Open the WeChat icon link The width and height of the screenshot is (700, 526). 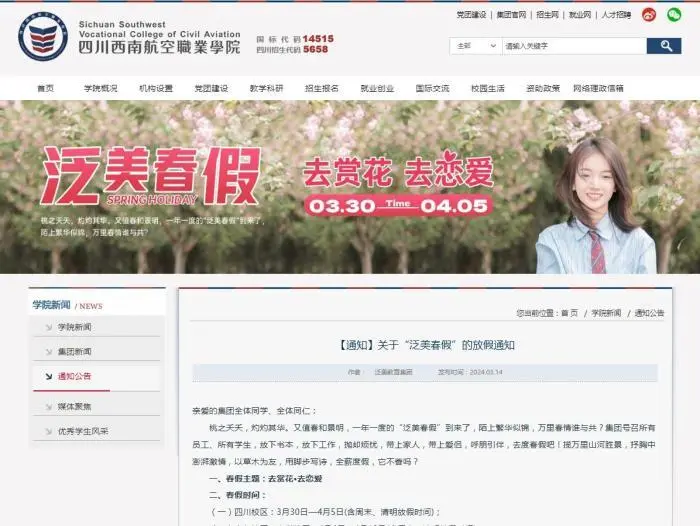point(674,15)
